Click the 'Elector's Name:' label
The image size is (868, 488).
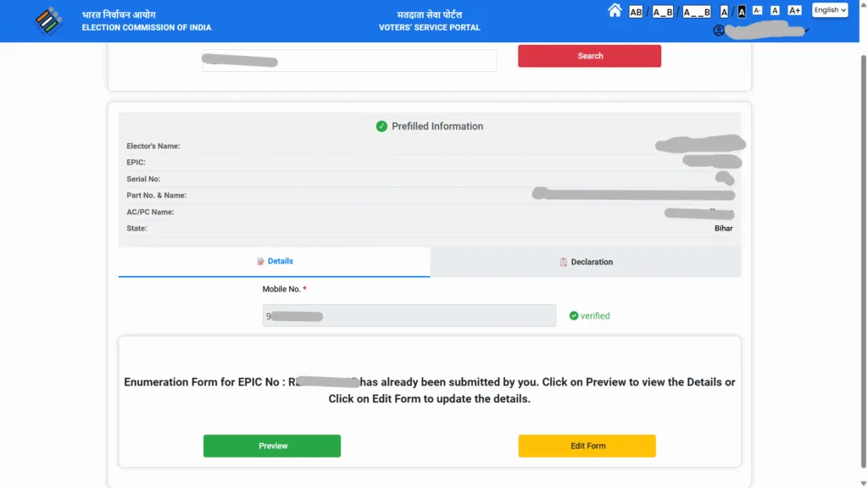click(x=153, y=146)
